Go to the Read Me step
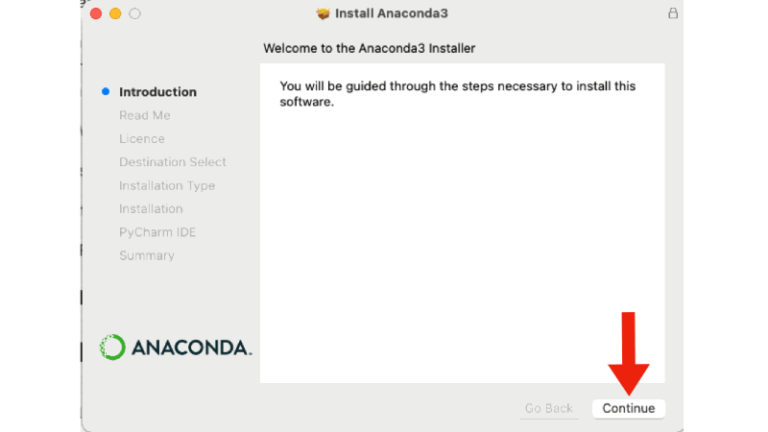Image resolution: width=768 pixels, height=432 pixels. (145, 115)
